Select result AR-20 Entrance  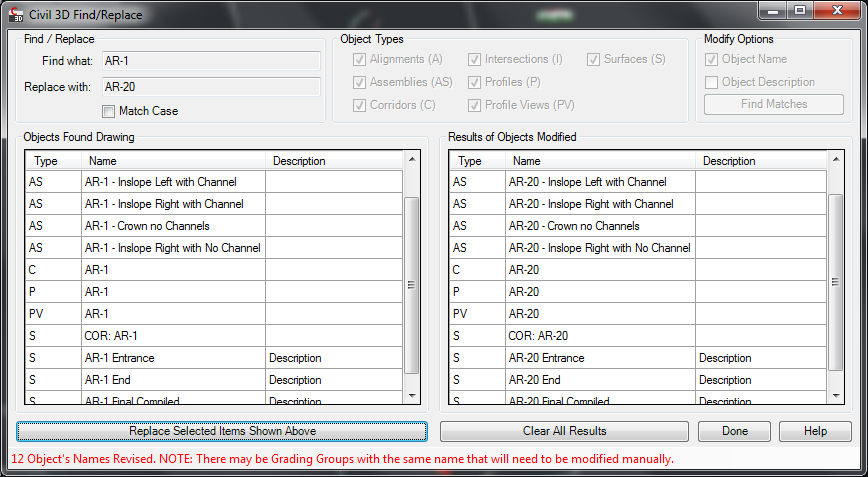pyautogui.click(x=638, y=358)
